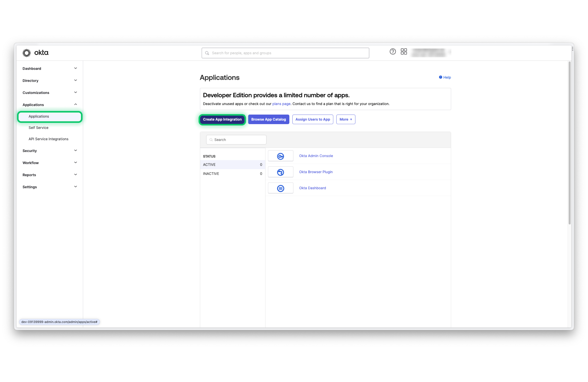Expand the Dashboard menu chevron
This screenshot has width=588, height=382.
pos(76,68)
